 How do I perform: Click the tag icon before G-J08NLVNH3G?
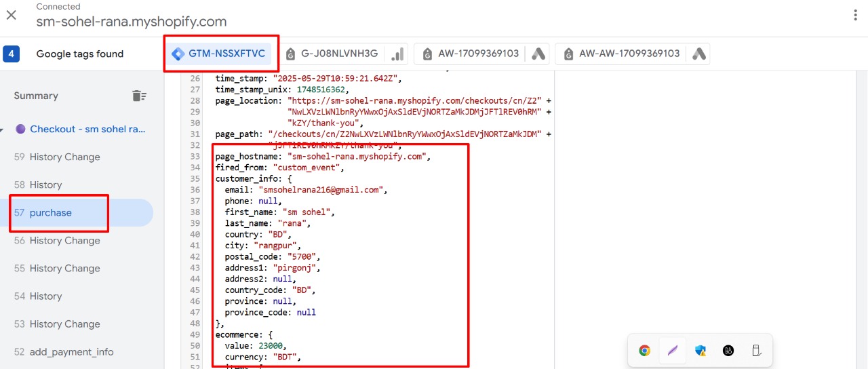click(291, 54)
